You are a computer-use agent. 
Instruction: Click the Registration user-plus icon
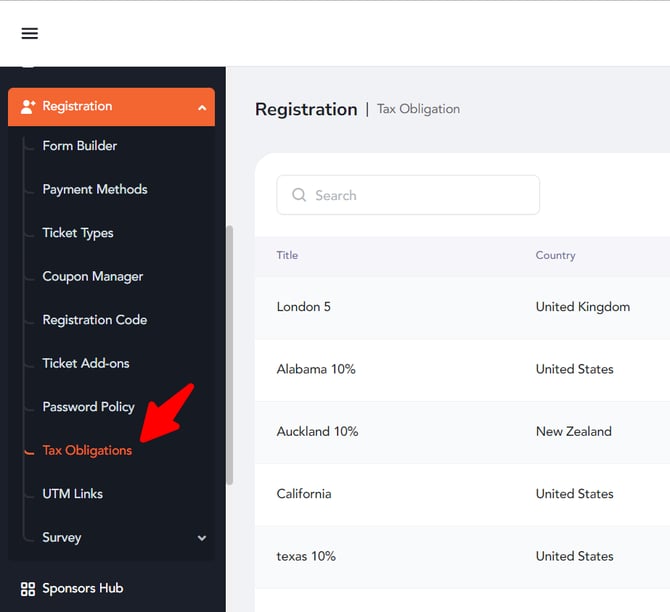tap(27, 106)
